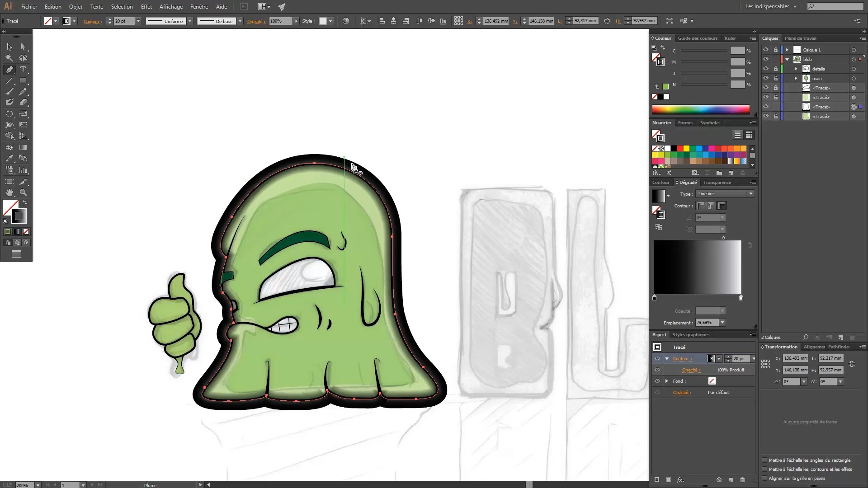Check 'Mettre à l'échelle les contours et les effets'
Viewport: 868px width, 488px height.
pos(765,469)
